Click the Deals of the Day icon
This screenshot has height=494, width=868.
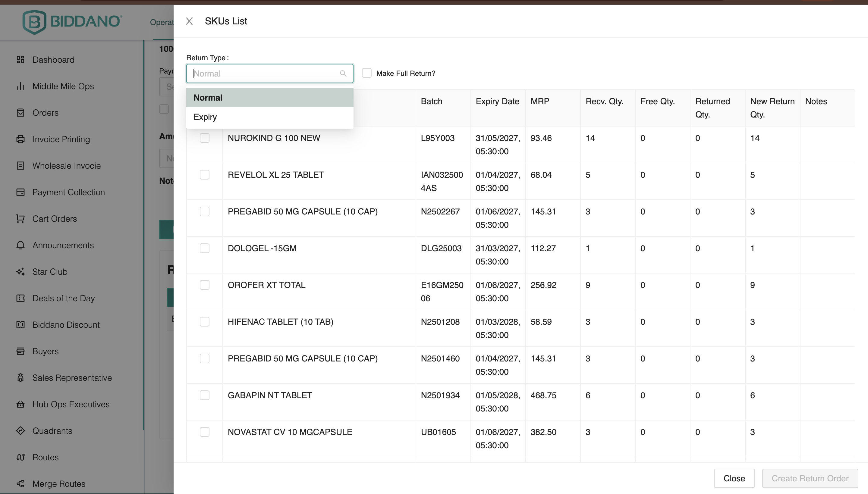[x=20, y=298]
